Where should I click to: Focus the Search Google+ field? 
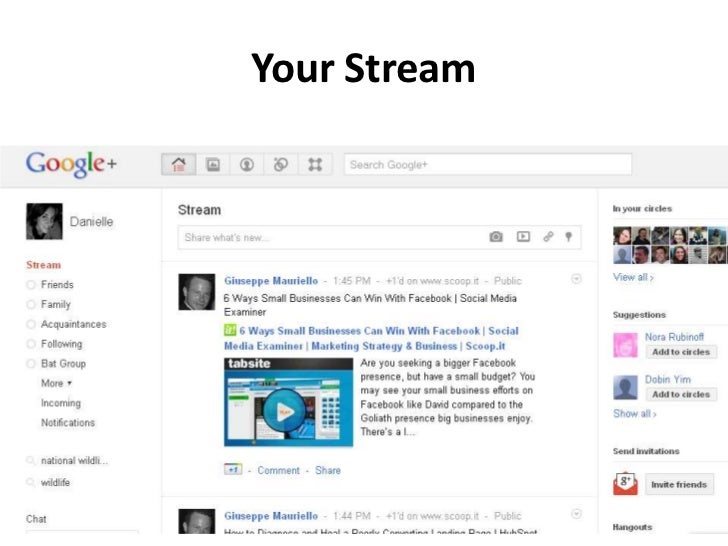(488, 164)
